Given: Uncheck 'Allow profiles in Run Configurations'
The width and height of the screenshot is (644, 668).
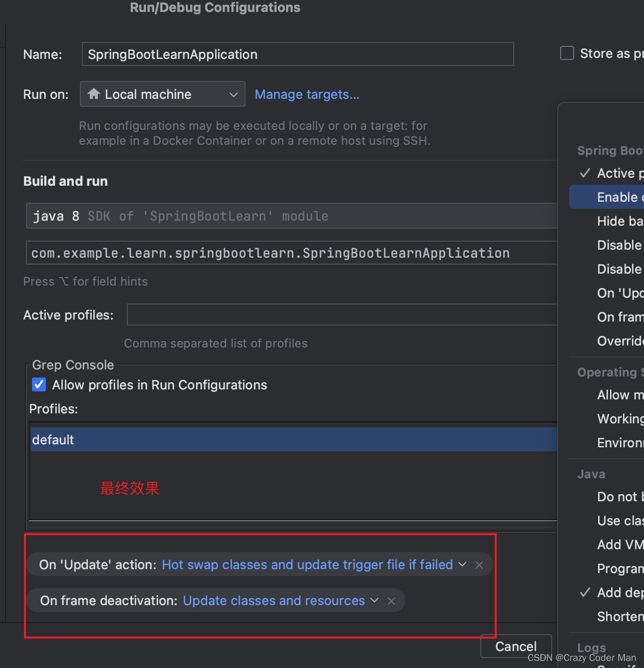Looking at the screenshot, I should [x=38, y=384].
